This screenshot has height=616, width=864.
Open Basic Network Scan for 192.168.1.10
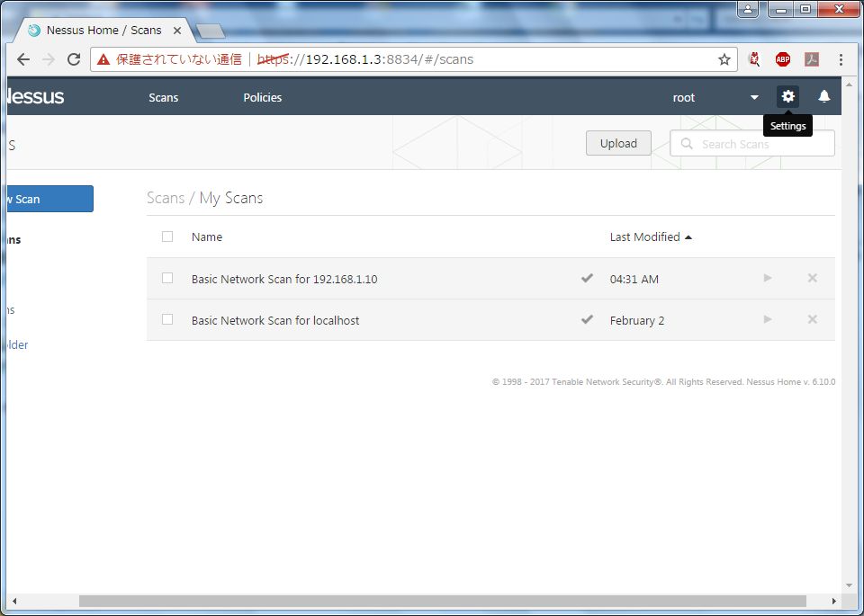pyautogui.click(x=284, y=279)
